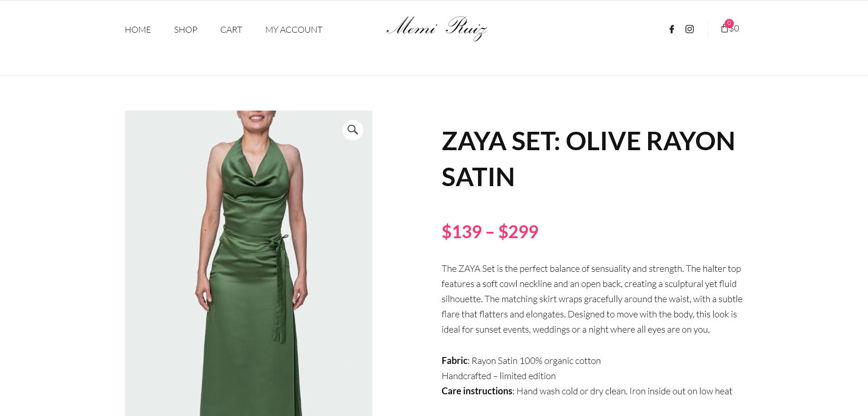Open the Instagram profile icon

[x=690, y=29]
